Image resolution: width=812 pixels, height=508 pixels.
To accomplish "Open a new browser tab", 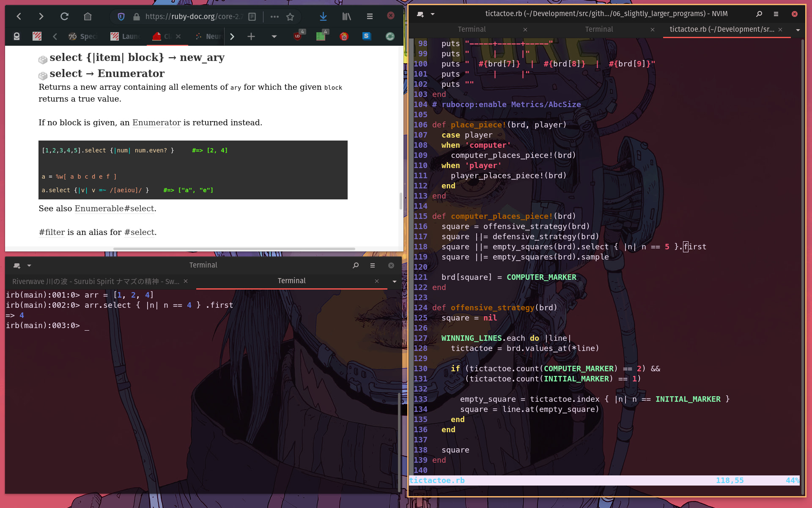I will pos(251,36).
